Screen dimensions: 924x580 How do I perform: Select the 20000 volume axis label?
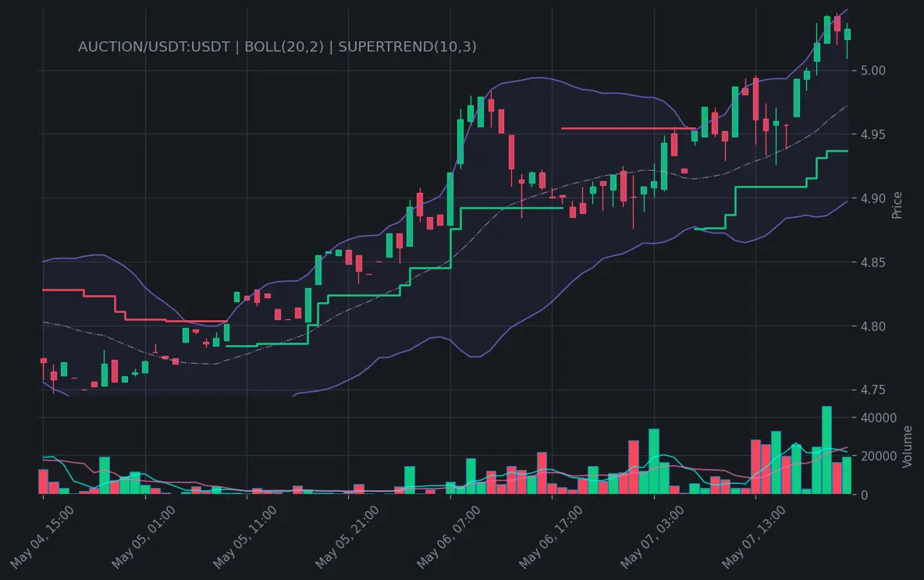click(879, 456)
